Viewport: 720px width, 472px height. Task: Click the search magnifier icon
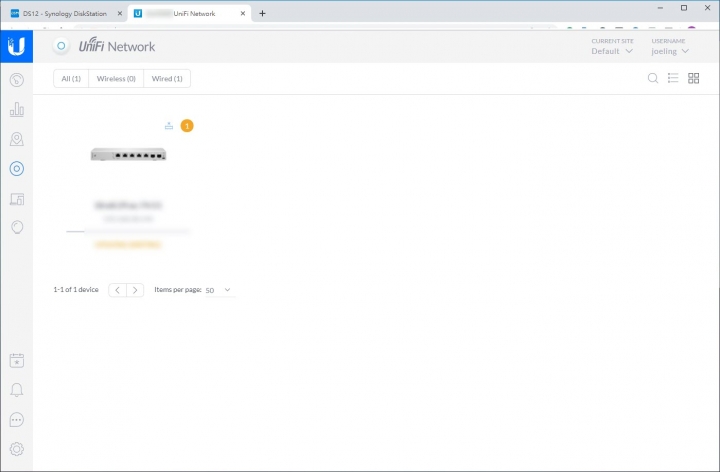pyautogui.click(x=652, y=78)
